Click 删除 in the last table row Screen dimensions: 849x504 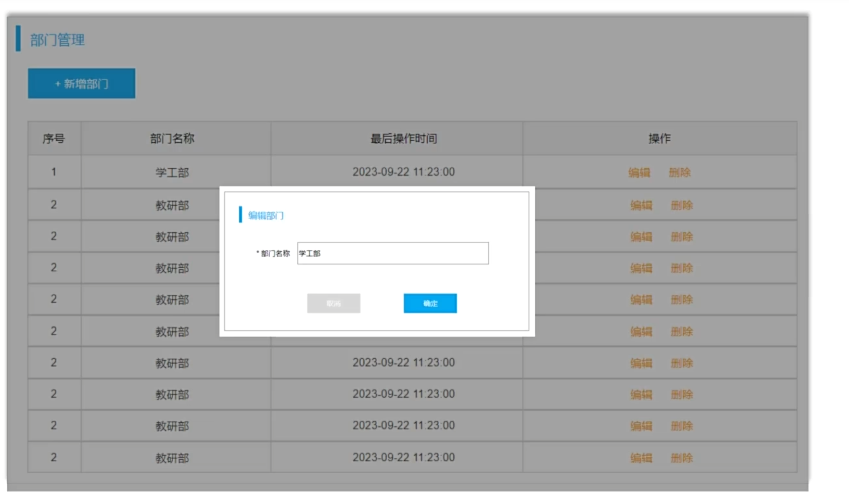coord(681,458)
